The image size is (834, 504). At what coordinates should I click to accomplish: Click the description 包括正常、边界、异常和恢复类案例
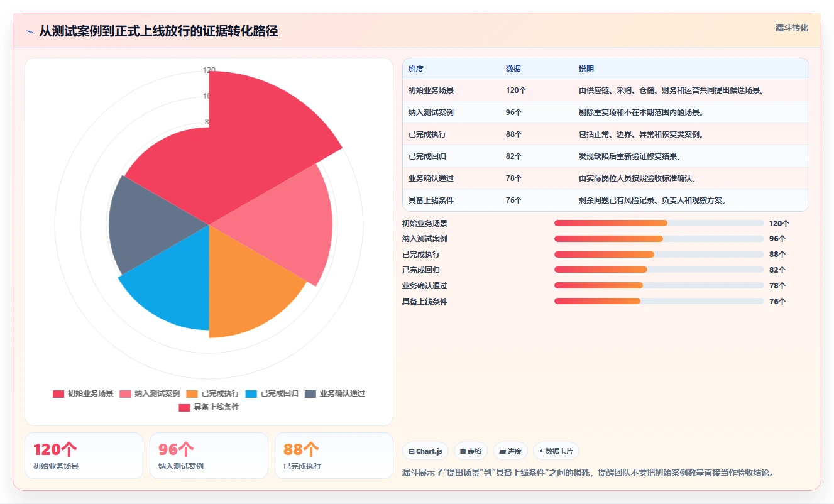[x=641, y=134]
